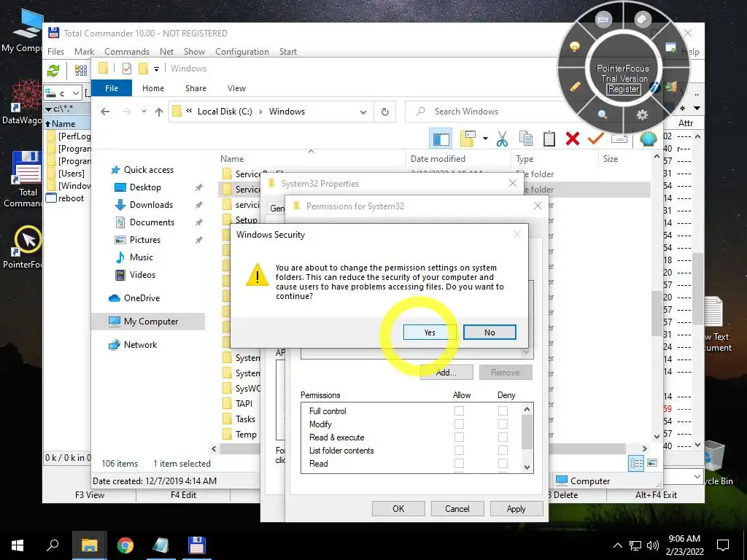The image size is (747, 560).
Task: Refresh the Windows folder address bar
Action: (385, 112)
